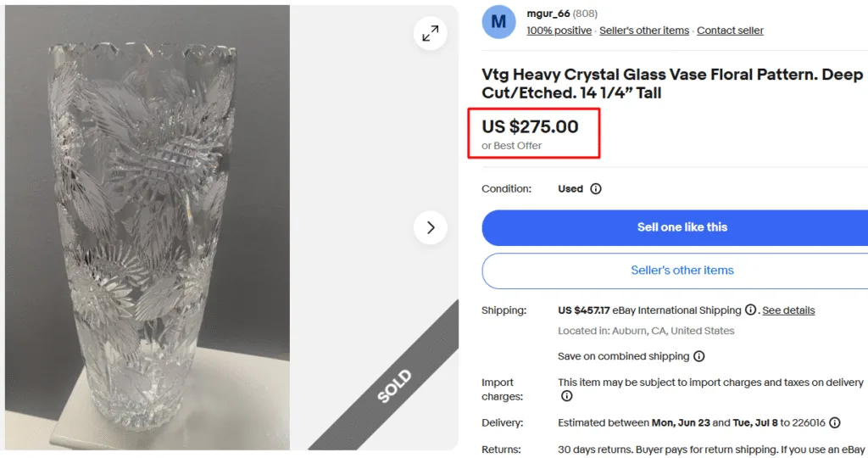Open Seller's other items link near username
The image size is (868, 458).
(644, 31)
